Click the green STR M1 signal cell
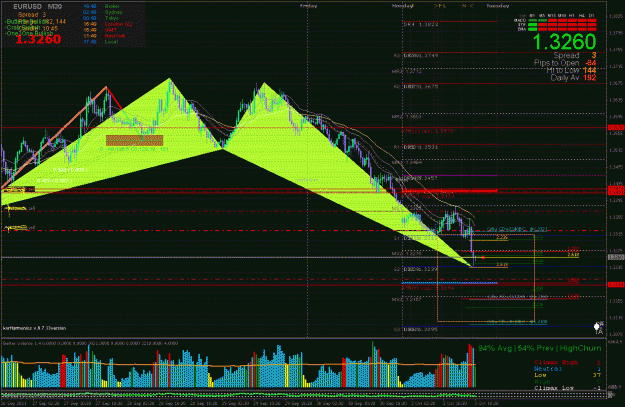 point(532,25)
